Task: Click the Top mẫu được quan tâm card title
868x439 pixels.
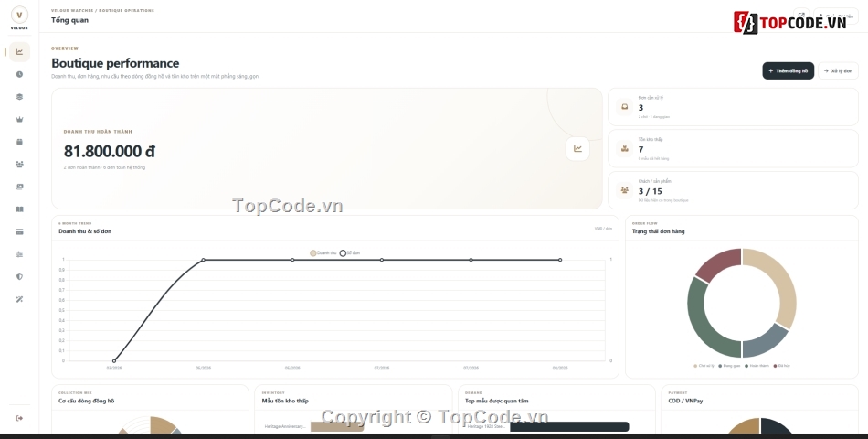Action: point(496,401)
